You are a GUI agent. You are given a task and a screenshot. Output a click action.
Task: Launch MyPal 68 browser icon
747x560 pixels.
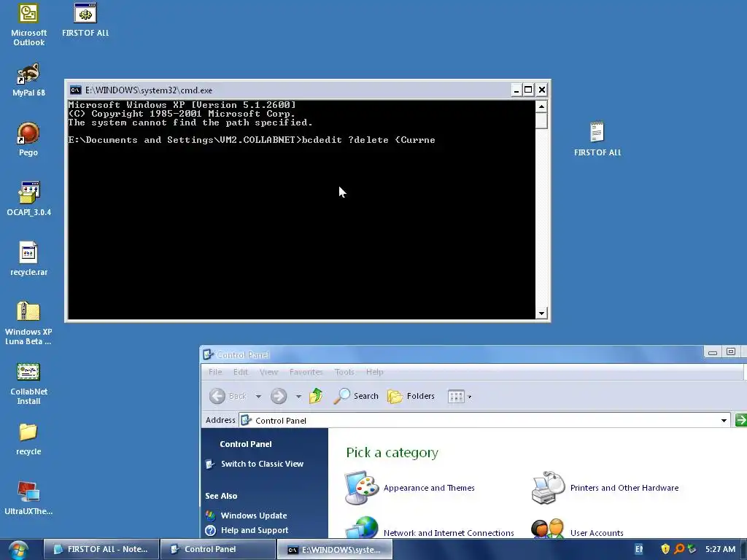pyautogui.click(x=28, y=80)
